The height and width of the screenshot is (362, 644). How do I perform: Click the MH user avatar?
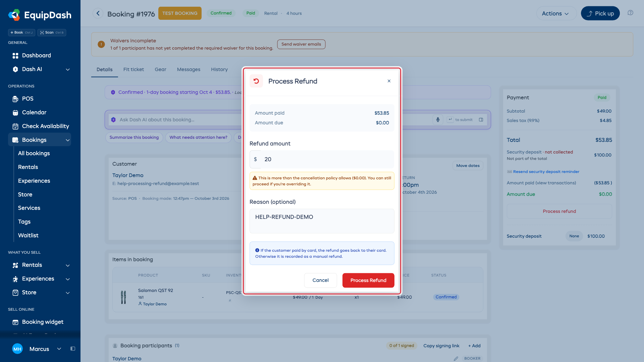click(17, 349)
